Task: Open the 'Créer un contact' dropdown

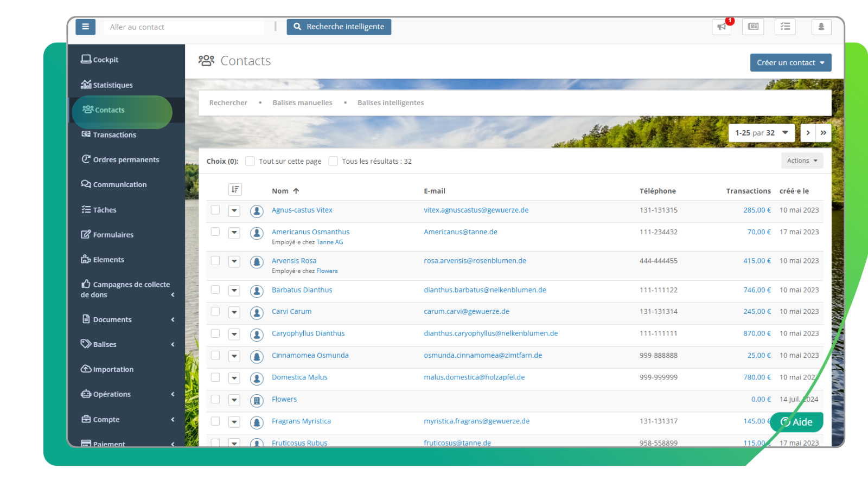Action: [x=790, y=62]
